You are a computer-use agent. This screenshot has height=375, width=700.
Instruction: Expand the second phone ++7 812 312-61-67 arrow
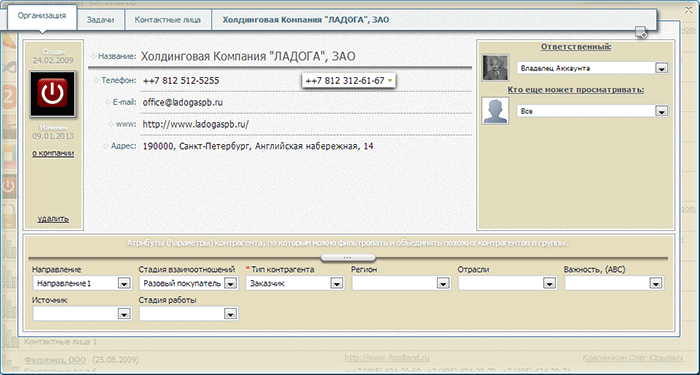[390, 81]
